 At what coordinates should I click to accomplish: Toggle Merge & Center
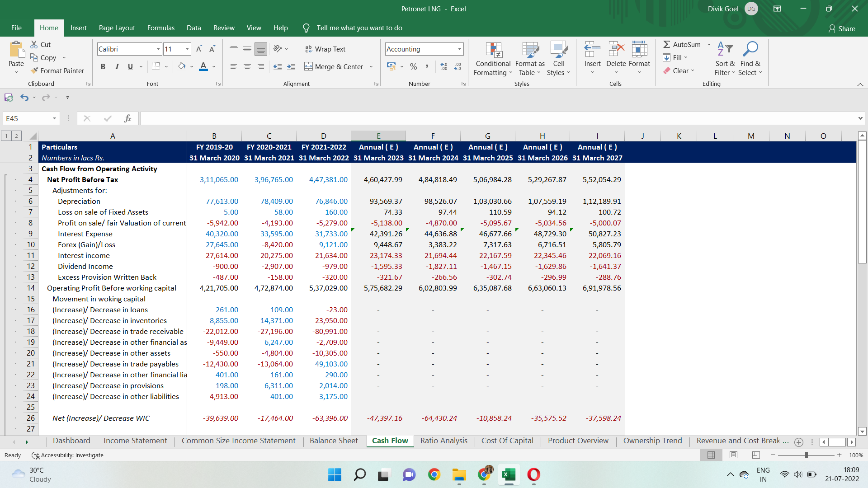point(334,66)
